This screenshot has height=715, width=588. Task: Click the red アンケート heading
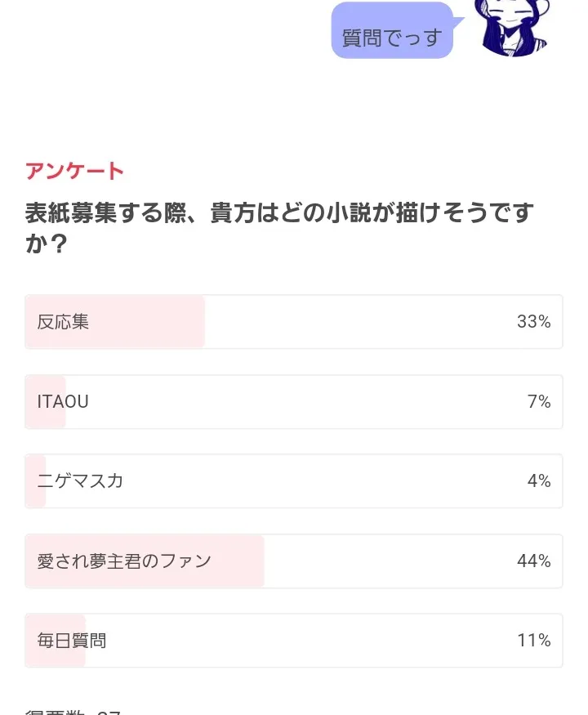click(74, 171)
